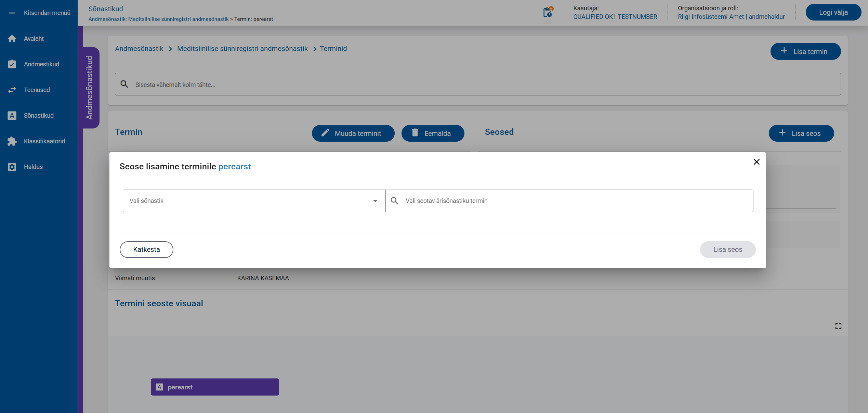The width and height of the screenshot is (868, 413).
Task: Click the Logi välja button
Action: pyautogui.click(x=833, y=12)
